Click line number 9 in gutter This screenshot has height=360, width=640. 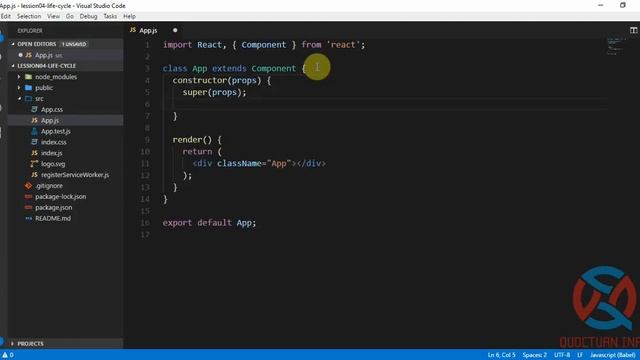pyautogui.click(x=147, y=140)
